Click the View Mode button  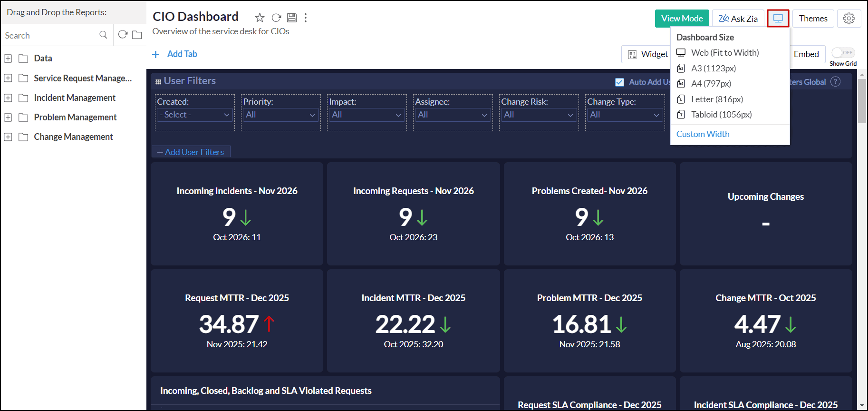[682, 19]
